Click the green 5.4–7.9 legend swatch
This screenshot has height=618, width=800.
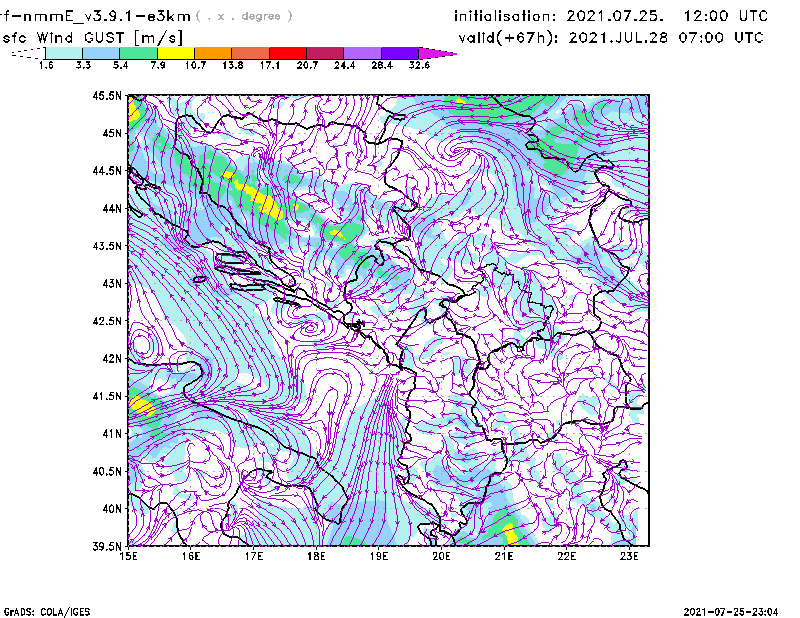(x=138, y=53)
